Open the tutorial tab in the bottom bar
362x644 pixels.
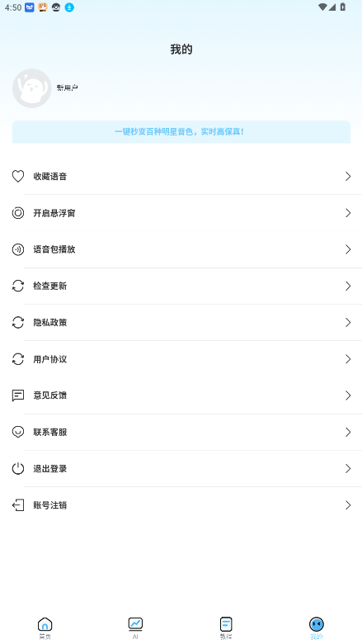tap(226, 628)
